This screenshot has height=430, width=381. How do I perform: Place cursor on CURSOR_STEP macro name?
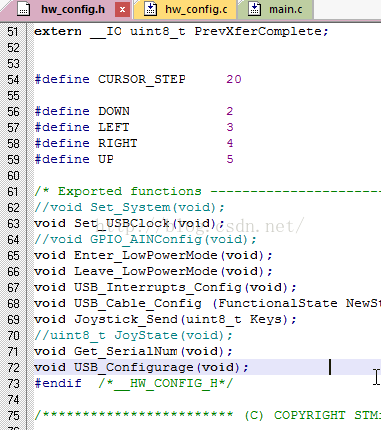142,80
